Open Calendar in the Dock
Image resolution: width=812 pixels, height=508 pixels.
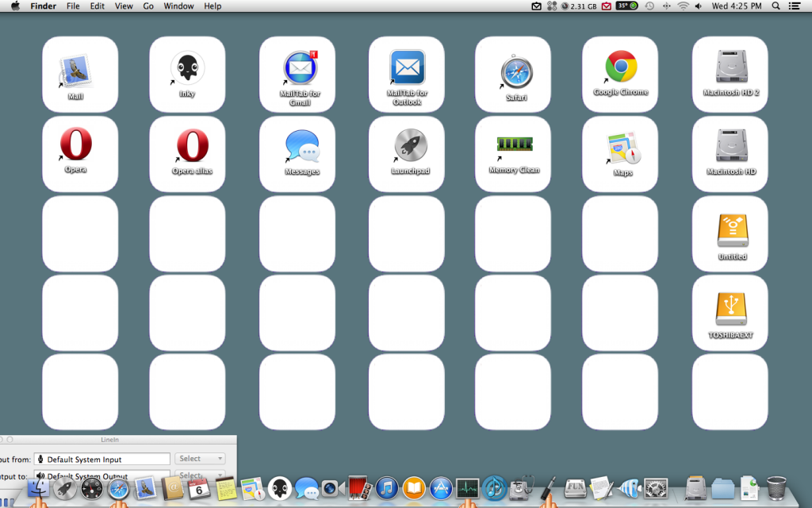pyautogui.click(x=199, y=488)
